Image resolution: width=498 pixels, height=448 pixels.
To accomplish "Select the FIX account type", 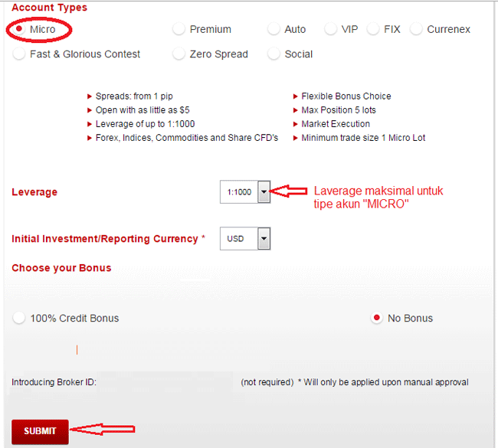I will pyautogui.click(x=373, y=29).
